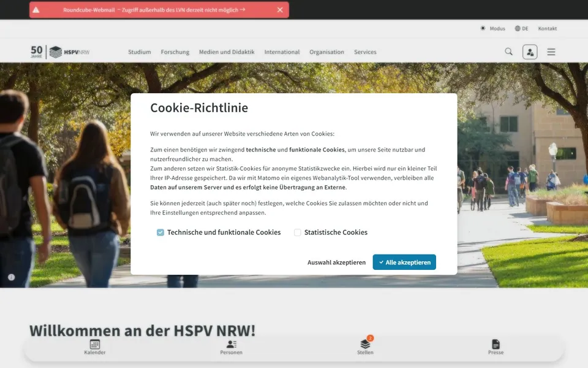This screenshot has width=588, height=368.
Task: Click Auswahl akzeptieren button
Action: pos(336,263)
